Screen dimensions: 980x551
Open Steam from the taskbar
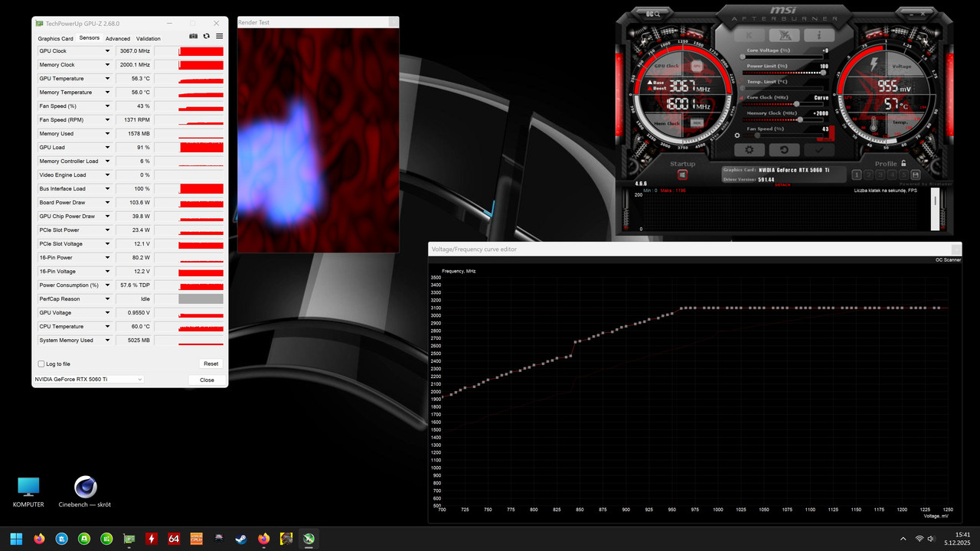241,539
